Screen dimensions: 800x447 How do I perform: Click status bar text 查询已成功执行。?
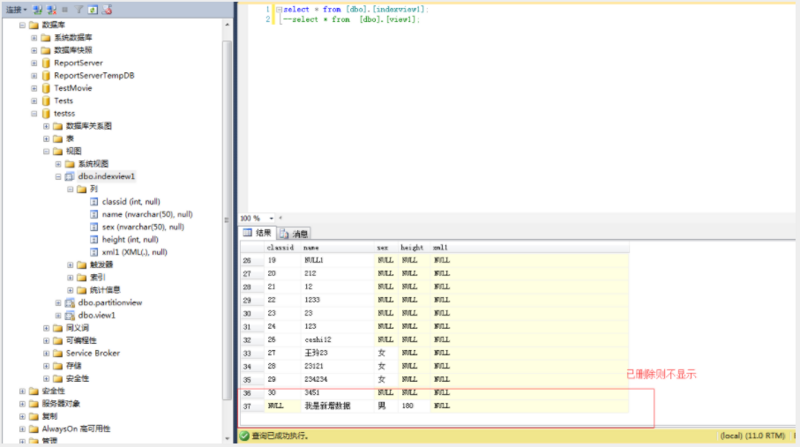tap(280, 436)
